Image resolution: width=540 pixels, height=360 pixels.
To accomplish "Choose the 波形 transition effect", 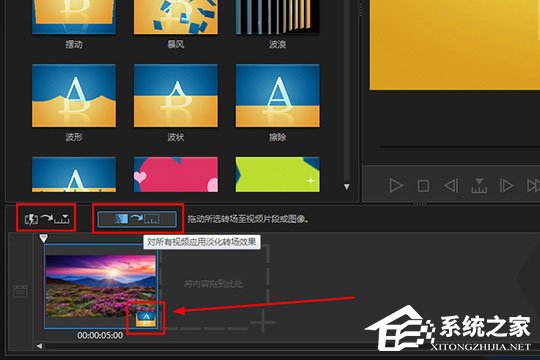I will (74, 95).
